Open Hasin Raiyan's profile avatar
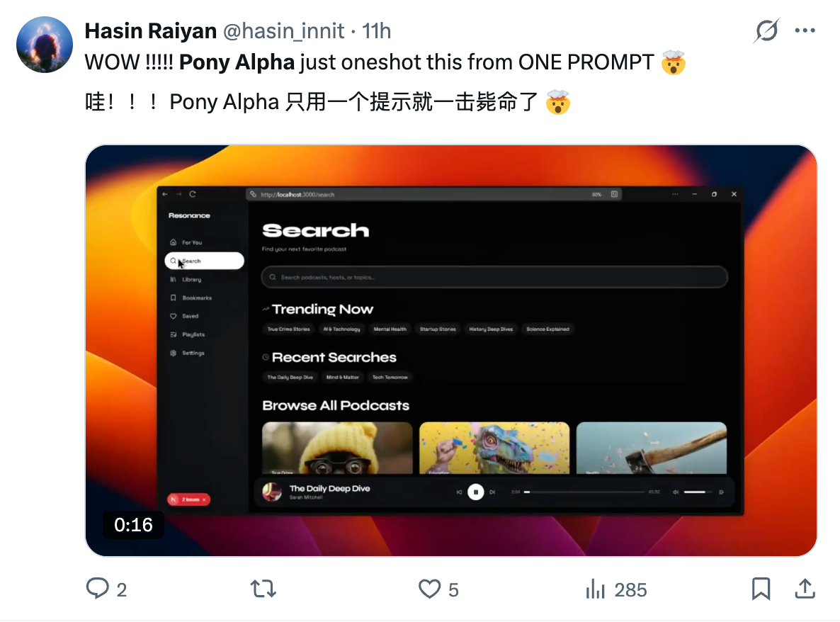 click(x=45, y=45)
